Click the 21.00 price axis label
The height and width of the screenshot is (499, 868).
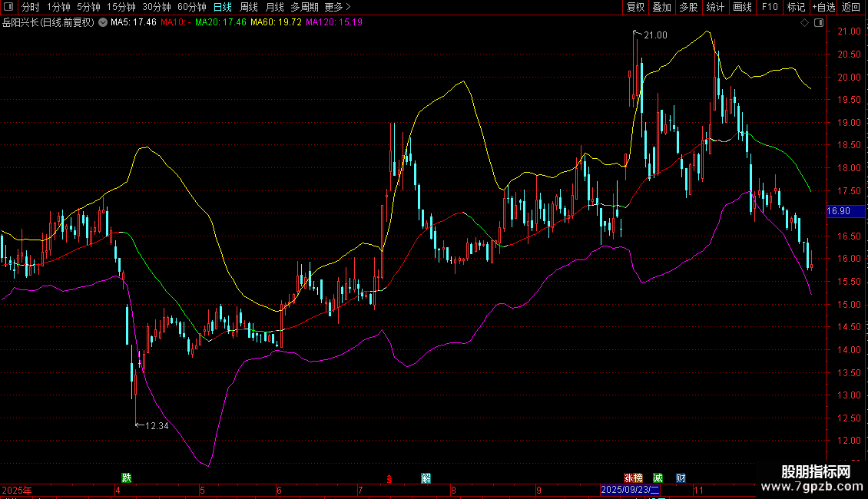pyautogui.click(x=849, y=31)
